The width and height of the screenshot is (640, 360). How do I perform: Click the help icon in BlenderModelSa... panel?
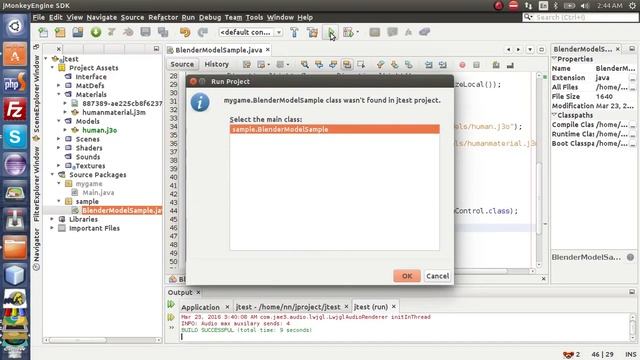tap(630, 257)
